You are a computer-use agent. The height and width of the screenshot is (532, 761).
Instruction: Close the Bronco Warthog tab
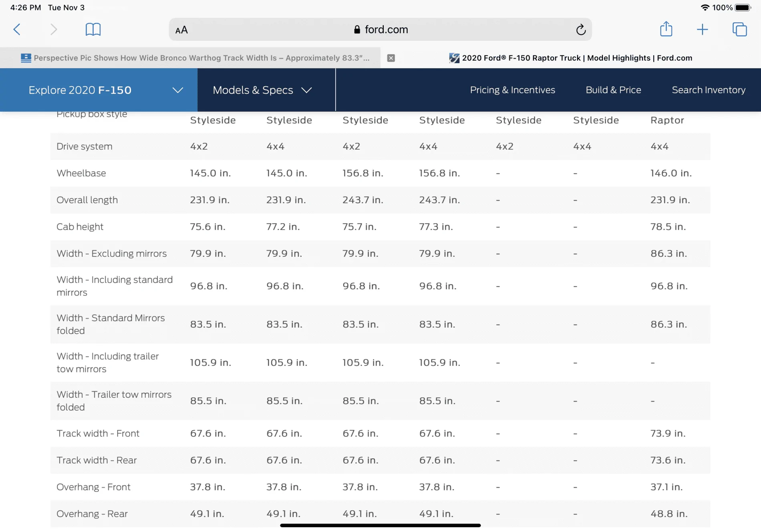point(391,58)
